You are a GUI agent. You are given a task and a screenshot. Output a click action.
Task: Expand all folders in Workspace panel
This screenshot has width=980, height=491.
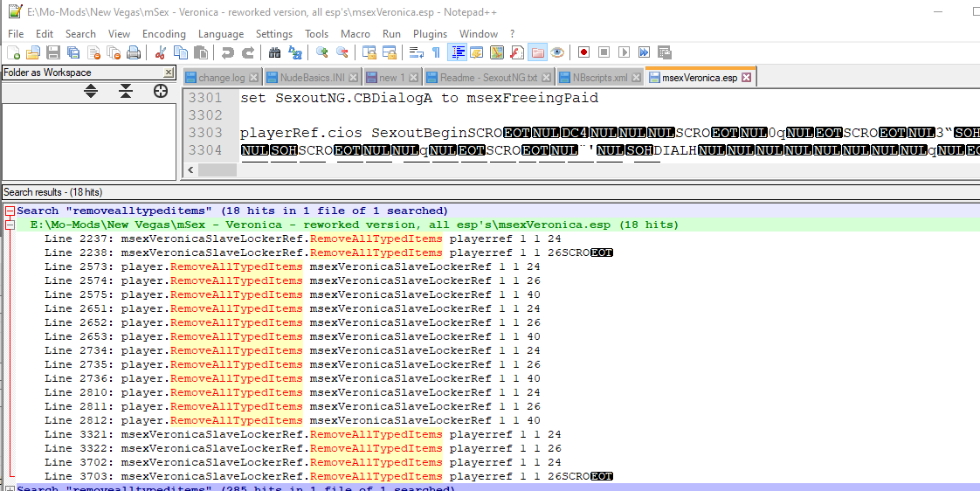coord(91,92)
